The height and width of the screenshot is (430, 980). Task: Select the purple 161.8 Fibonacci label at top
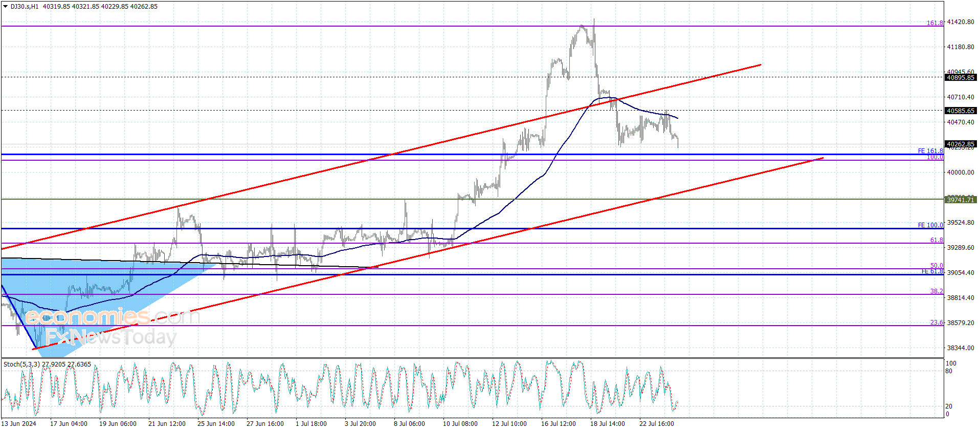click(935, 23)
